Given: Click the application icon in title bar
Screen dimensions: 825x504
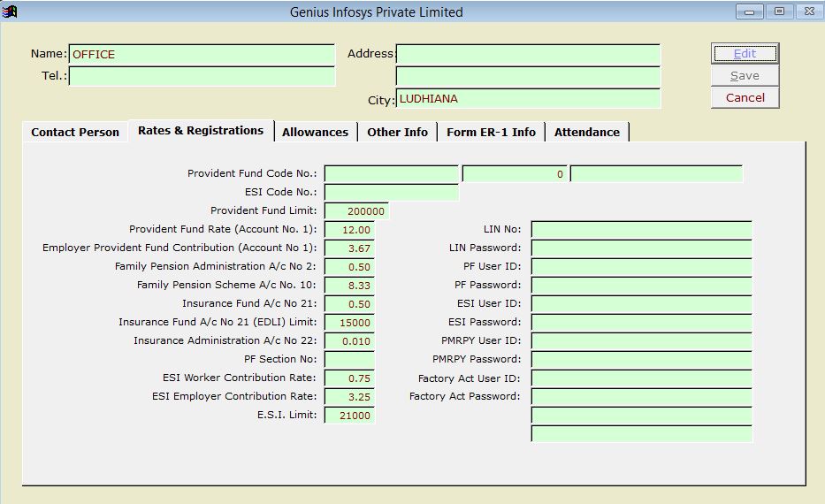Looking at the screenshot, I should 11,11.
